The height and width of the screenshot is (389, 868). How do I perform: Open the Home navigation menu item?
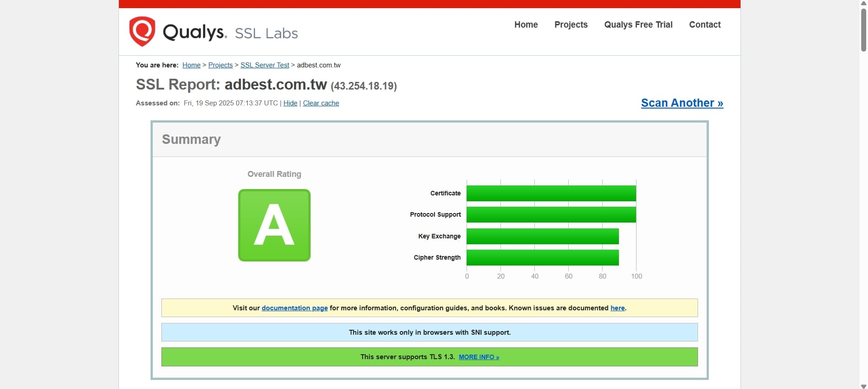point(526,25)
